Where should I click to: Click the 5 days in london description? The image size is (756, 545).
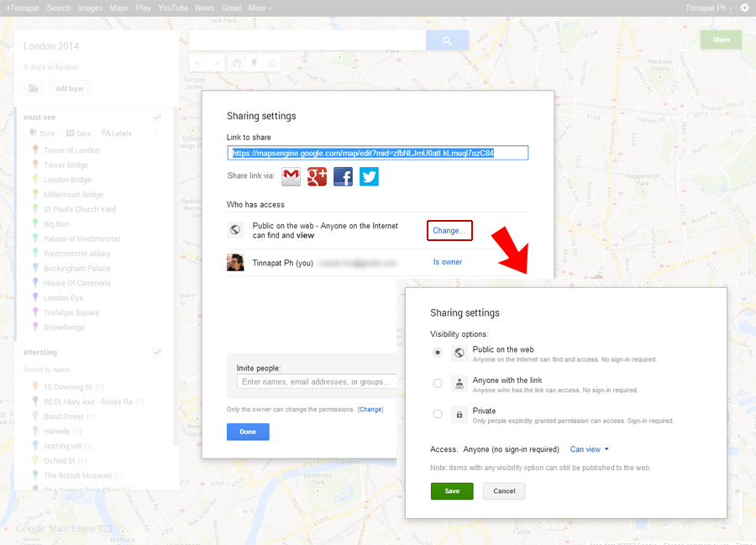(x=50, y=66)
